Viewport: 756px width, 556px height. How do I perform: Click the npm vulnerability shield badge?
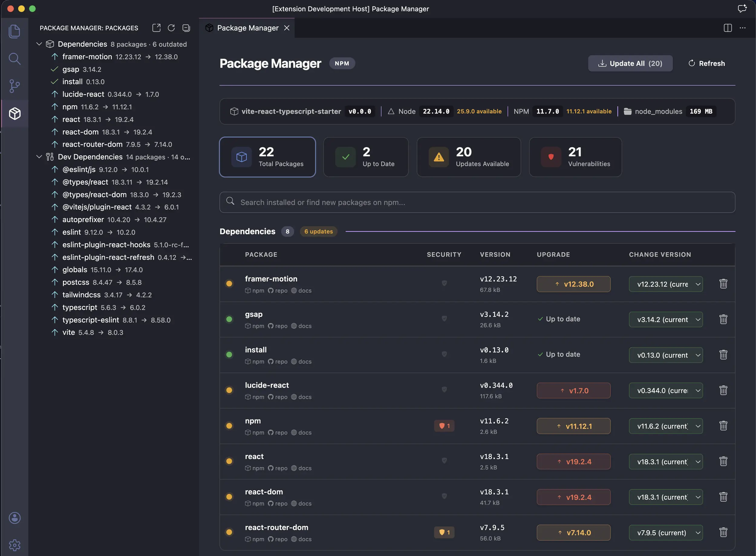[444, 426]
